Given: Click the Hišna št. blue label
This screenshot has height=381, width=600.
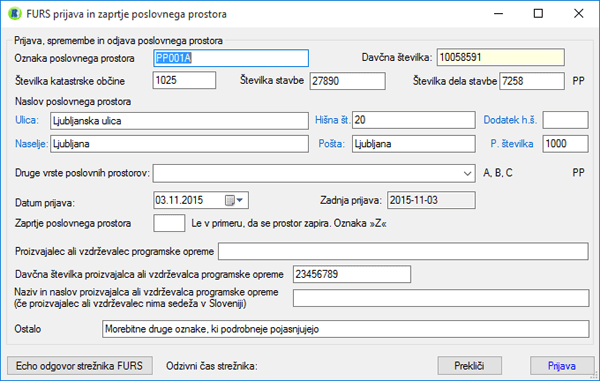Looking at the screenshot, I should (x=333, y=120).
